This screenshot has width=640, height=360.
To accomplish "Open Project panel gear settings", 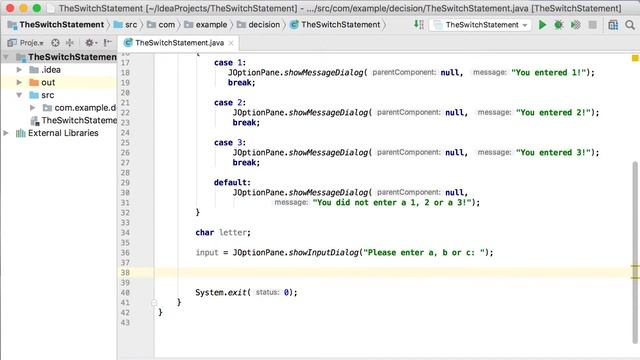I will (x=90, y=42).
